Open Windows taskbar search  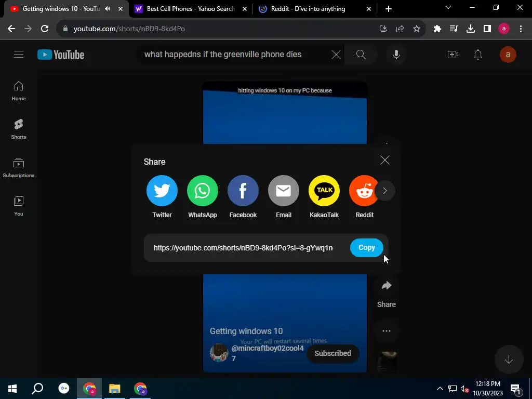pyautogui.click(x=37, y=389)
